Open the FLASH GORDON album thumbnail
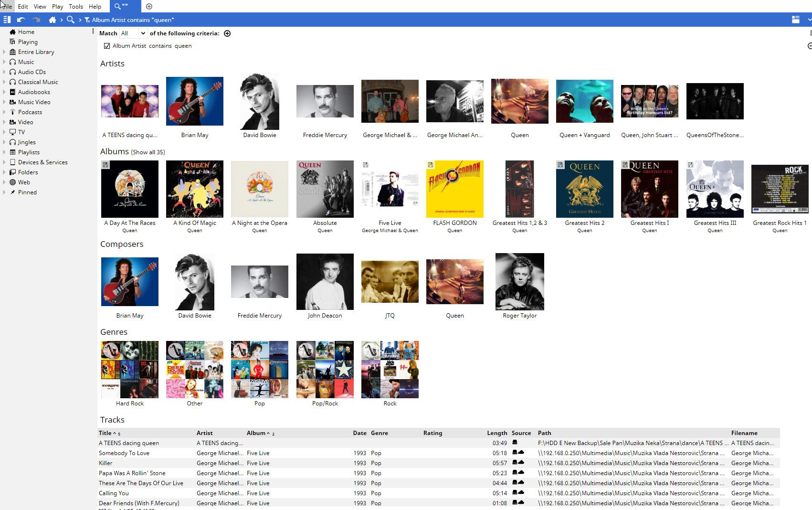This screenshot has height=510, width=812. click(454, 189)
